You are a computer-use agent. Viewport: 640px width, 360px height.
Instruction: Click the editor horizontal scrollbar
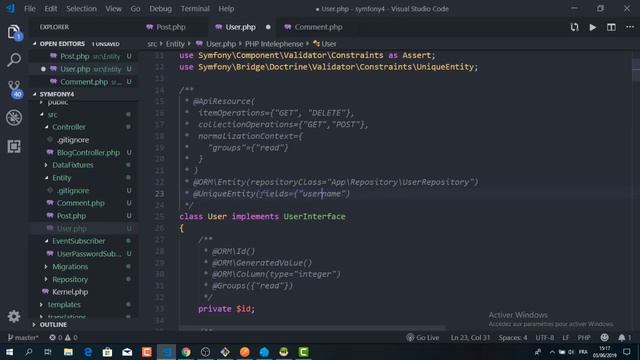pyautogui.click(x=312, y=328)
